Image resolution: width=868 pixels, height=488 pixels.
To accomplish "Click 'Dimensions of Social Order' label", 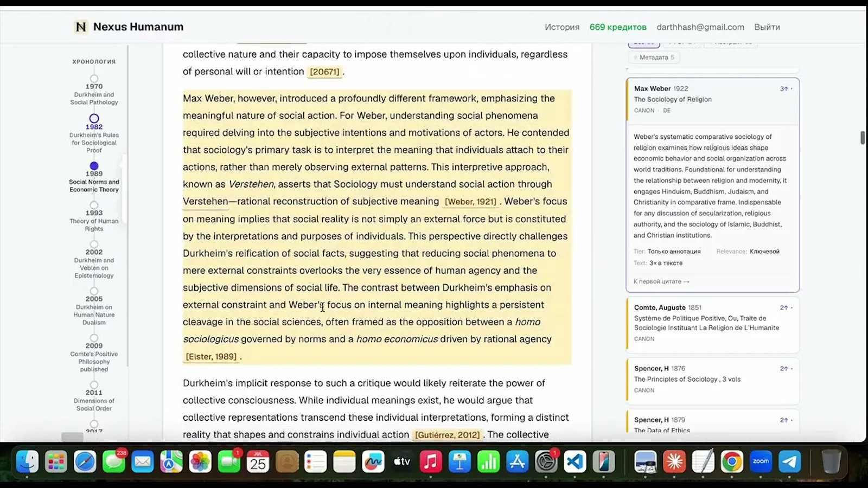I will click(94, 404).
